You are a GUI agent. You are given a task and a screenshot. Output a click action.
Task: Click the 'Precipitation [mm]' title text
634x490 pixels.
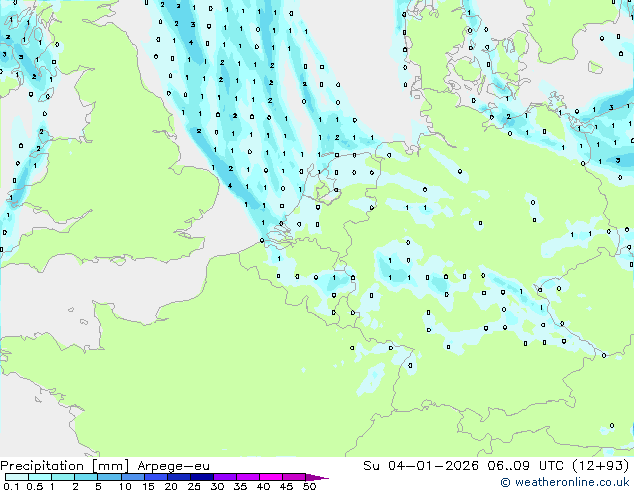[x=65, y=466]
